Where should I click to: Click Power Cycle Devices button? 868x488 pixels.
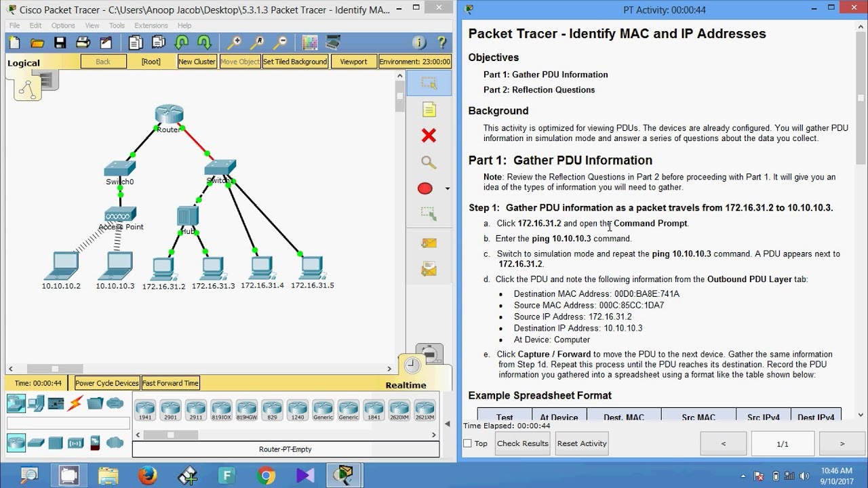(107, 383)
